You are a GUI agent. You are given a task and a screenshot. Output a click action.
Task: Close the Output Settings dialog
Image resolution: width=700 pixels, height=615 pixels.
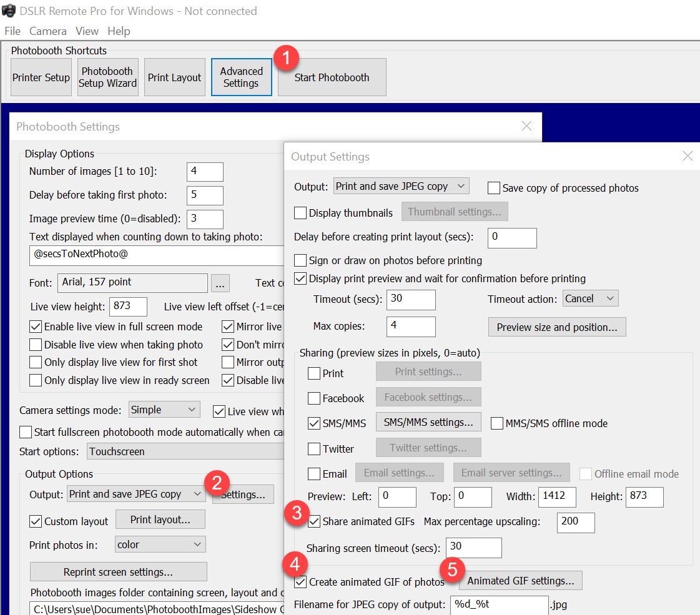(x=688, y=155)
